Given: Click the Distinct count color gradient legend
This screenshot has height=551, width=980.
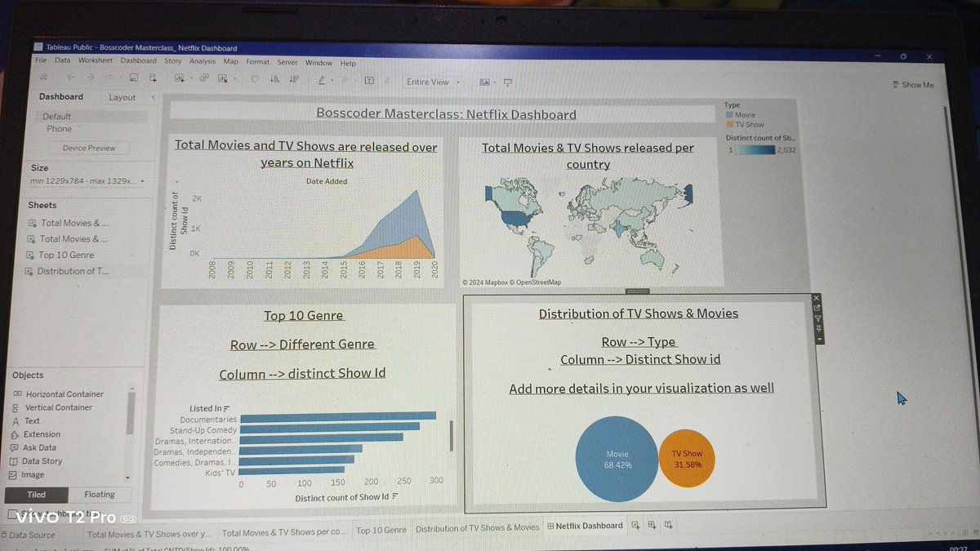Looking at the screenshot, I should coord(757,150).
